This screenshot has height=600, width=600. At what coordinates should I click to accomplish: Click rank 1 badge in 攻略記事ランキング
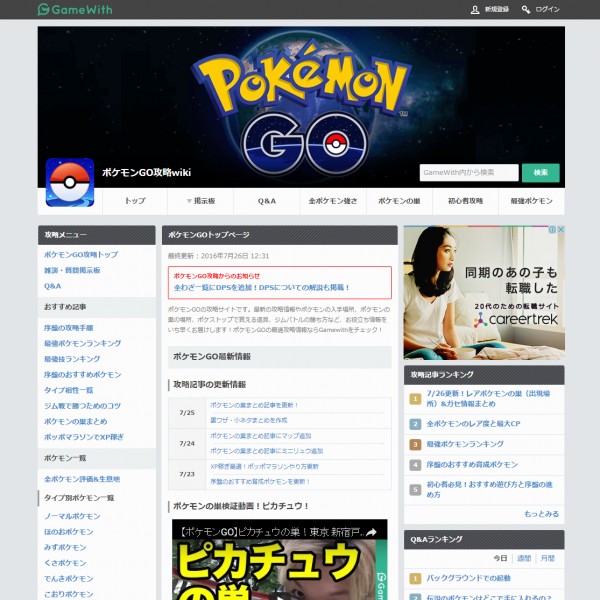pyautogui.click(x=415, y=399)
